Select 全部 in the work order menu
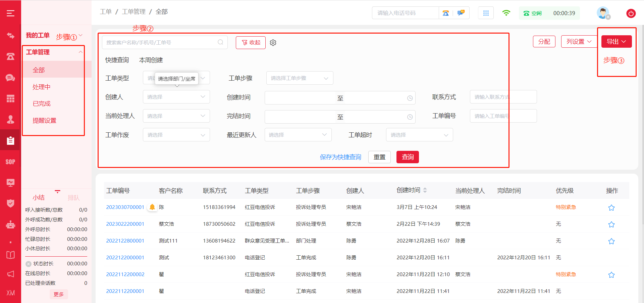 click(x=39, y=70)
